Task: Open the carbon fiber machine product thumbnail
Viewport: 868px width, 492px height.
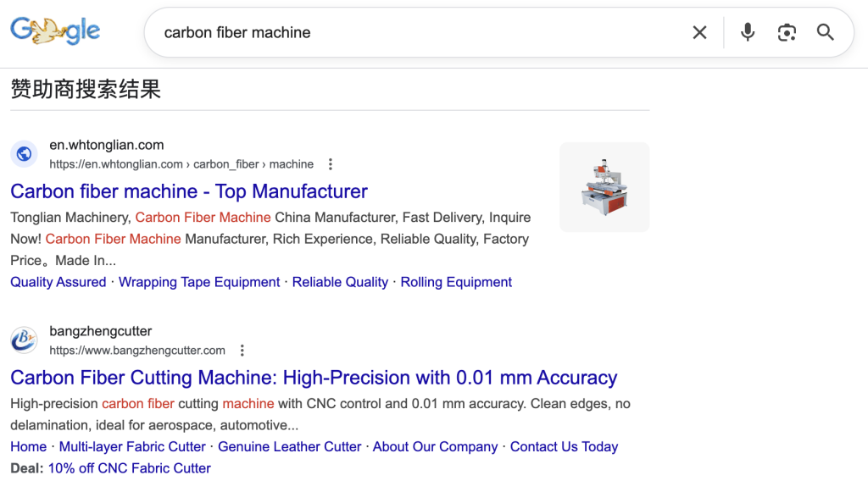Action: [604, 187]
